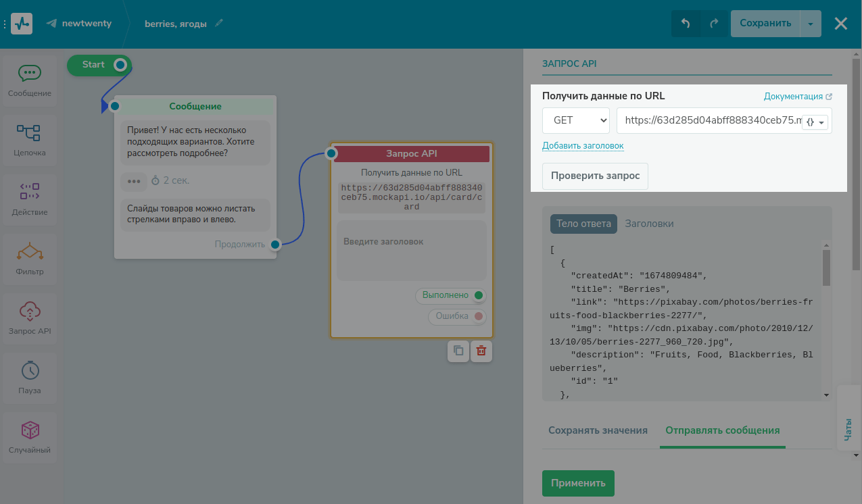The width and height of the screenshot is (862, 504).
Task: Switch to the Сохранять значения tab
Action: pos(598,430)
